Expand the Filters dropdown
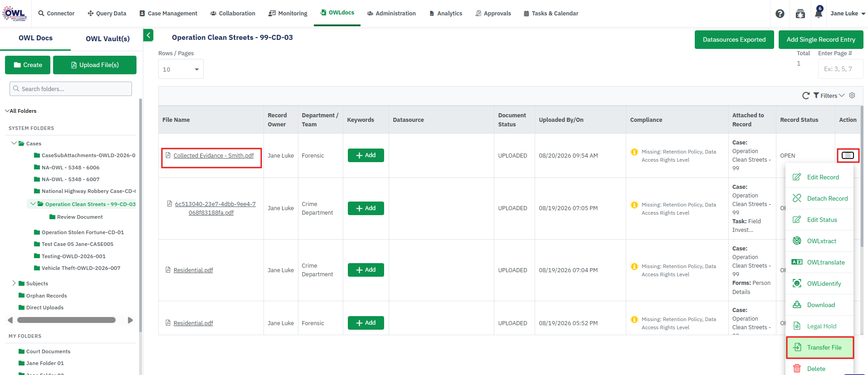 (x=829, y=96)
